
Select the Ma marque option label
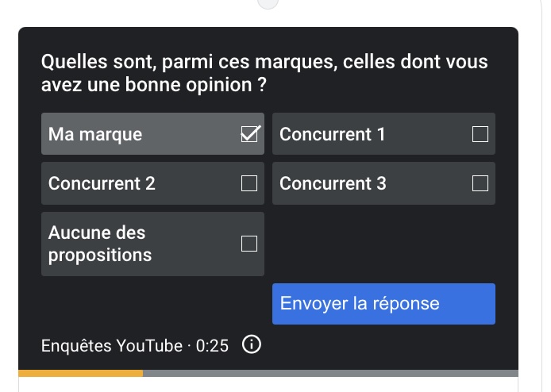click(x=95, y=134)
